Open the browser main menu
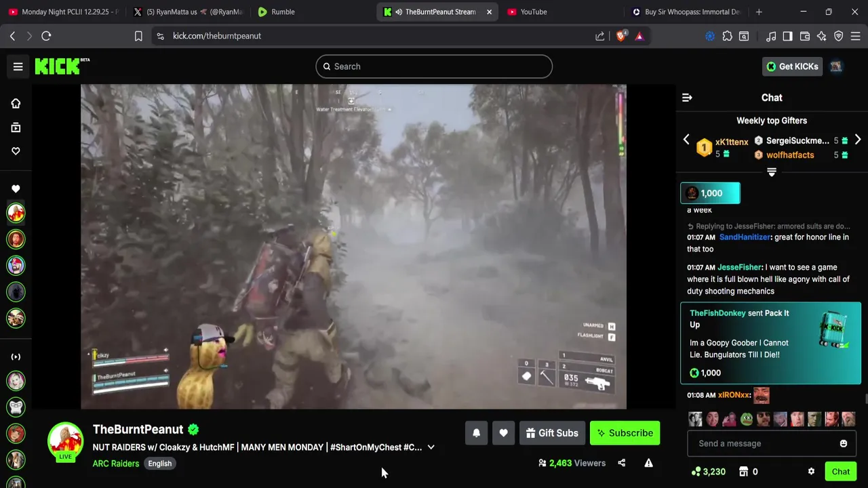 coord(856,36)
